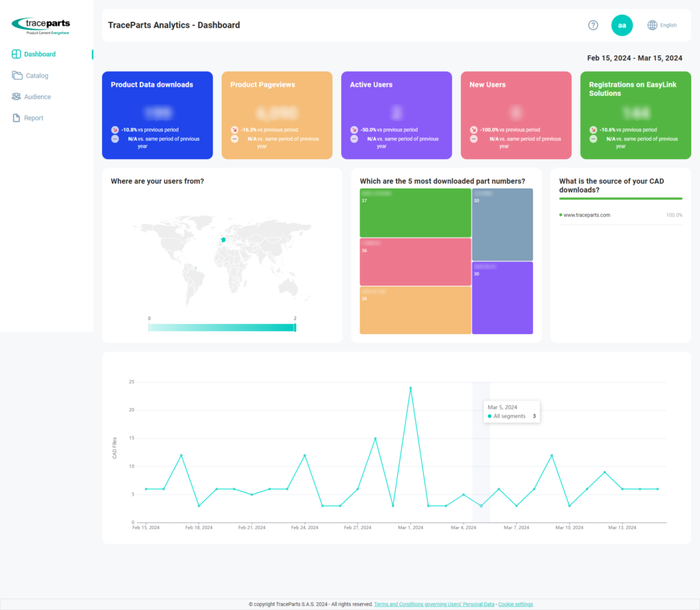
Task: Click the highlighted country on world map
Action: [x=223, y=240]
